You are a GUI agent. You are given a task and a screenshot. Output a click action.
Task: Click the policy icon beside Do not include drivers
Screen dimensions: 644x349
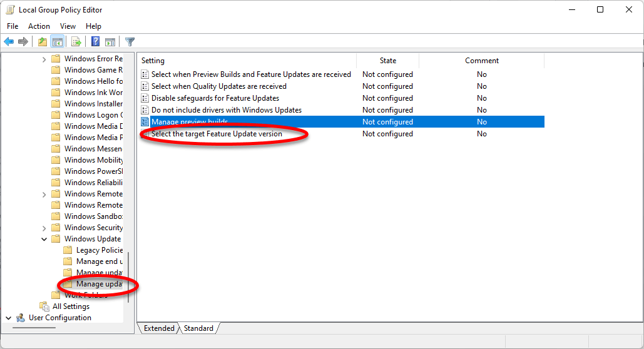click(x=145, y=110)
